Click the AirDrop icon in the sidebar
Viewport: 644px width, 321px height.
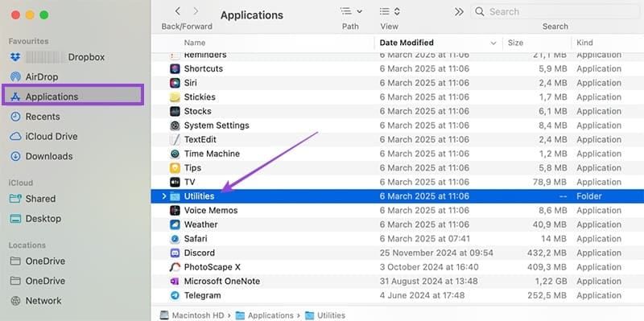[15, 76]
